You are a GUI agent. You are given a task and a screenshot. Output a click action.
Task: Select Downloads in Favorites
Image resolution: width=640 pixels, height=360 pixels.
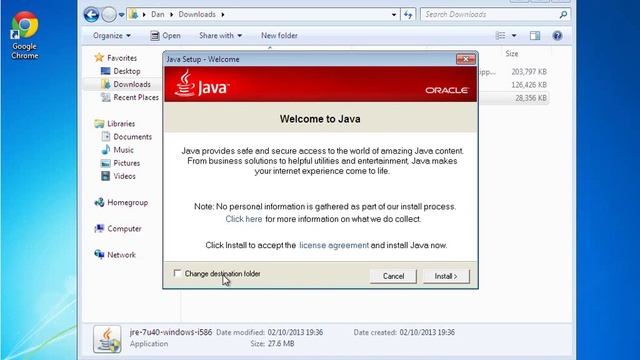click(x=126, y=84)
